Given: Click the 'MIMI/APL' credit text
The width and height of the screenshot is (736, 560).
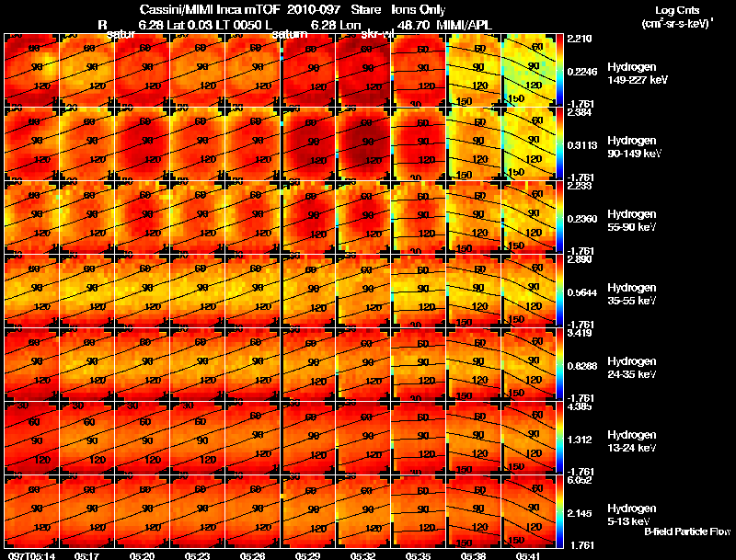Looking at the screenshot, I should (465, 25).
